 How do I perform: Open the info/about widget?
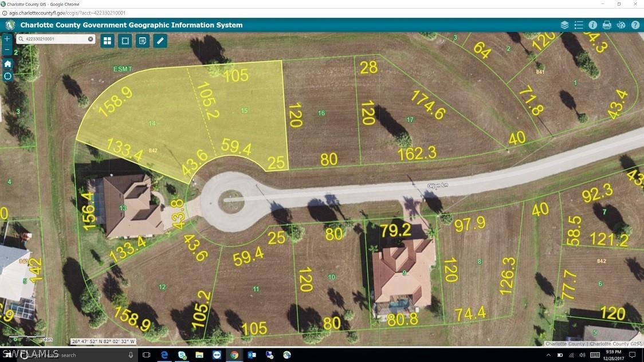(x=592, y=25)
